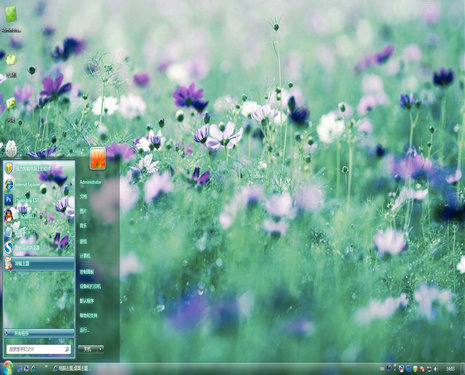This screenshot has width=465, height=375.
Task: Open Sogou browser entry in Start menu
Action: click(x=39, y=248)
